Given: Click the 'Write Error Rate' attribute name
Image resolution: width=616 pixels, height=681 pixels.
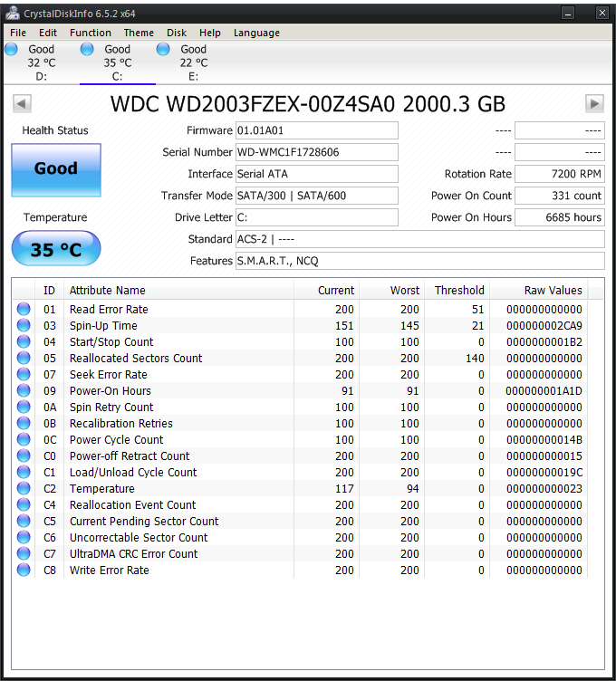Looking at the screenshot, I should coord(109,570).
